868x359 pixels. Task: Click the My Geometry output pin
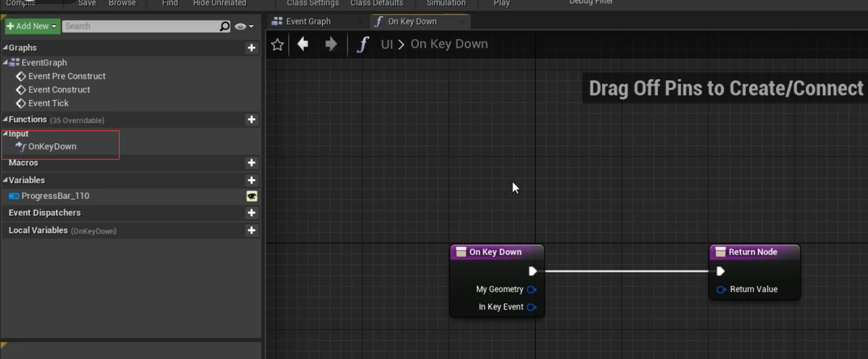pyautogui.click(x=532, y=289)
